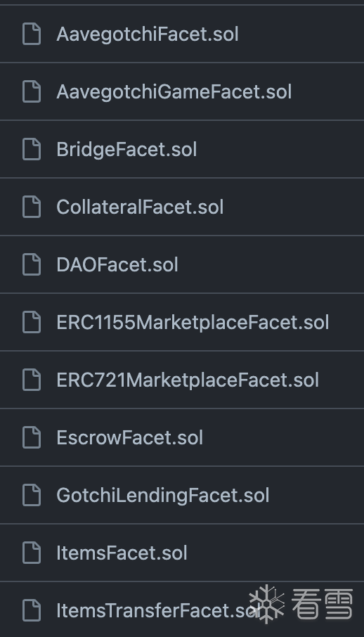Screen dimensions: 364x637
Task: Open AavegotchiFacet.sol file
Action: point(148,34)
